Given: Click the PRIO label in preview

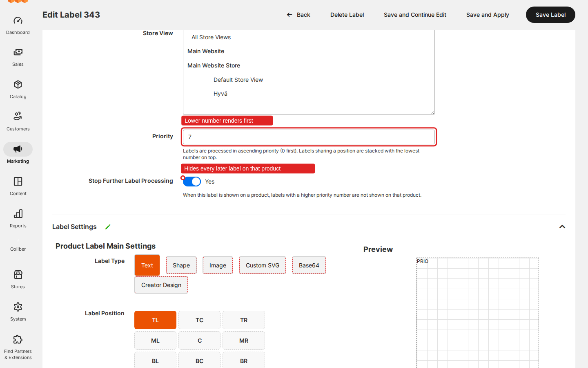Looking at the screenshot, I should (x=423, y=261).
